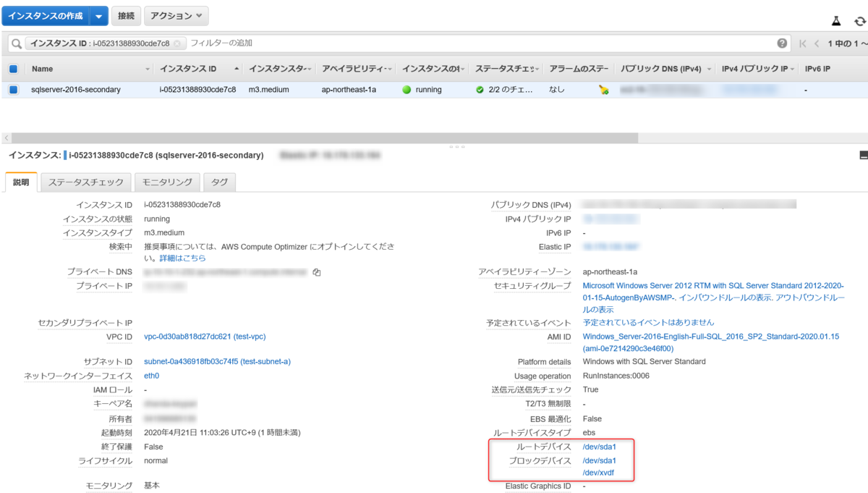Click the ap-northeast-1a cell in table
The height and width of the screenshot is (493, 868).
349,90
